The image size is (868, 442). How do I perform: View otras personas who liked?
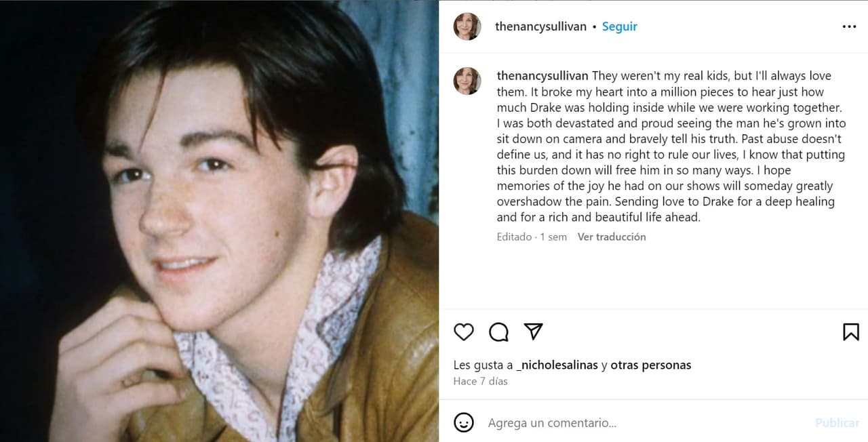point(650,365)
